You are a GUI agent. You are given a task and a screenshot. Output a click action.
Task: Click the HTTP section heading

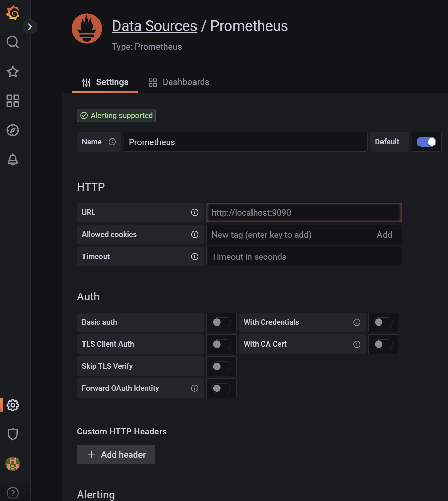[x=91, y=187]
